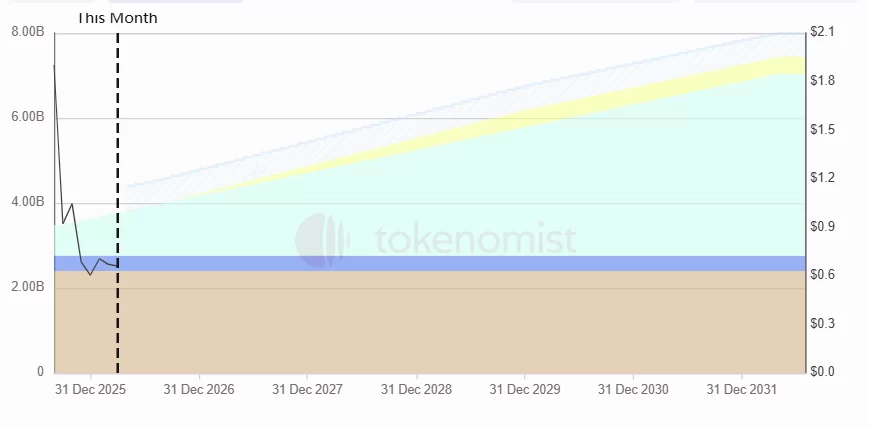This screenshot has height=428, width=870.
Task: Select the 31 Dec 2030 date label
Action: tap(633, 389)
